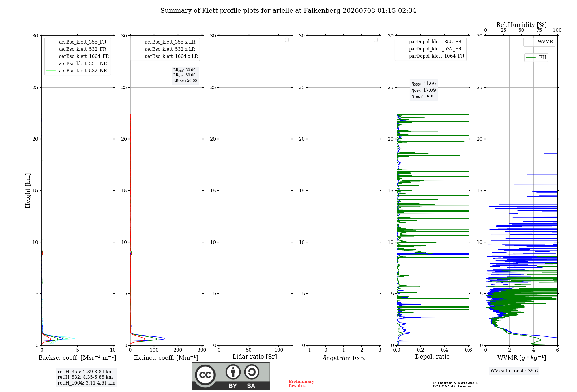Screen dimensions: 577x392
Task: Select the aerBsc_klett_532 x LR legend entry
Action: [164, 49]
